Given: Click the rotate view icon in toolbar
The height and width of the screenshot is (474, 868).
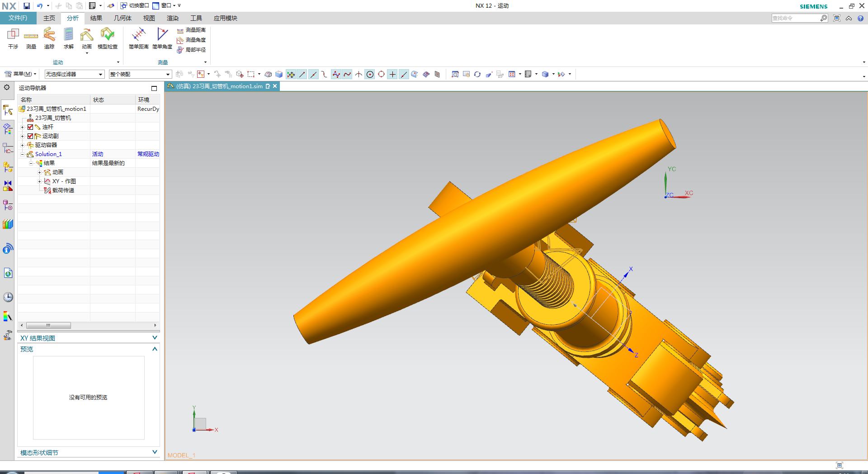Looking at the screenshot, I should point(477,74).
